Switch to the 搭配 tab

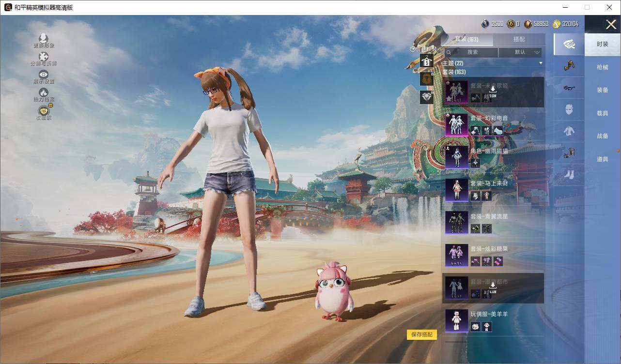519,39
